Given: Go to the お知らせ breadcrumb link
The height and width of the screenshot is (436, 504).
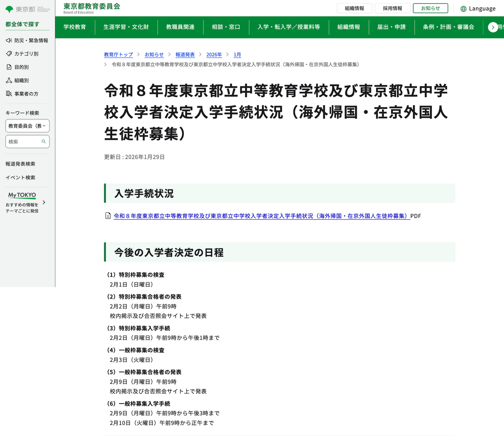Looking at the screenshot, I should coord(154,55).
